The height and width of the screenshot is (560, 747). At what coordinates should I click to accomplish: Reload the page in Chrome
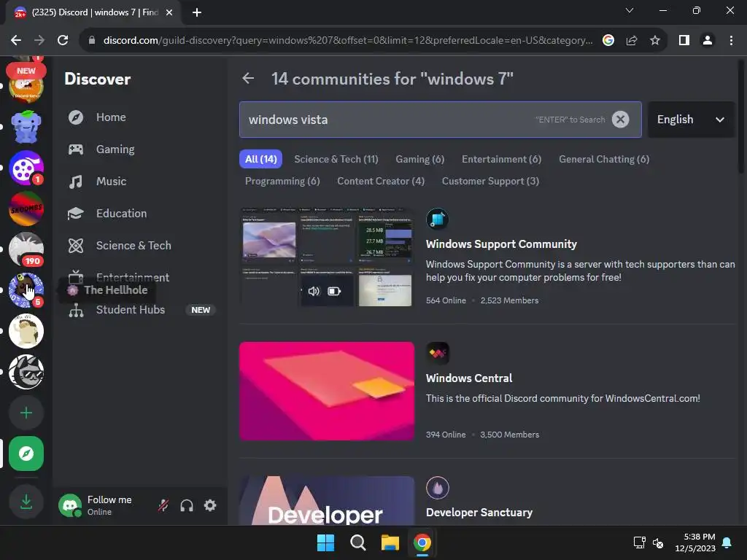click(x=63, y=40)
